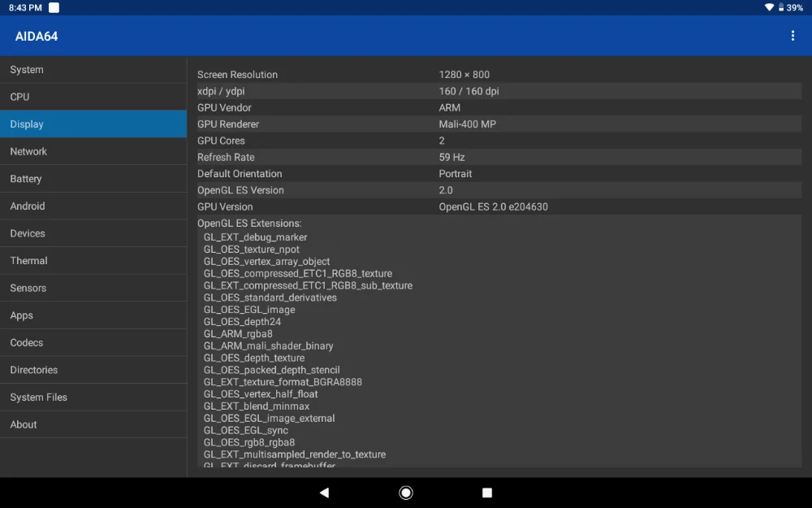This screenshot has width=812, height=508.
Task: Tap the white notification square icon
Action: pyautogui.click(x=54, y=7)
